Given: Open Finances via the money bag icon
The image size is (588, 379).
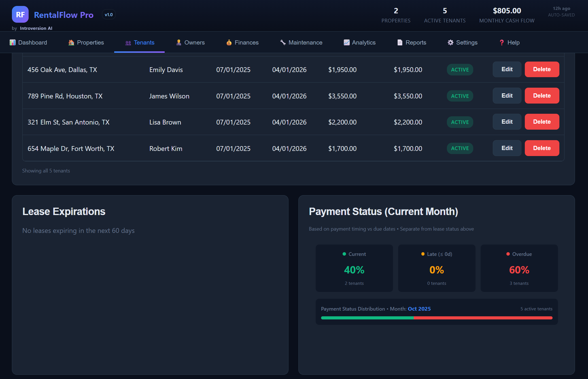Looking at the screenshot, I should click(228, 42).
